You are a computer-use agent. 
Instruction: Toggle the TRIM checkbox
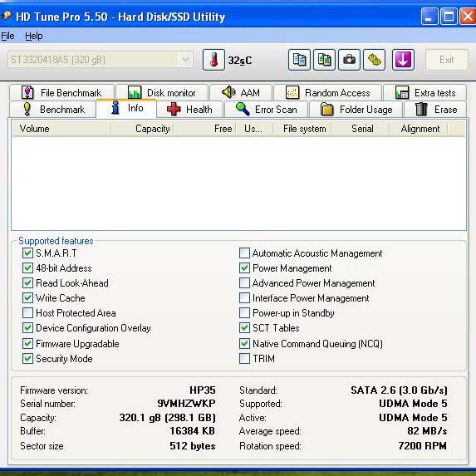(244, 359)
